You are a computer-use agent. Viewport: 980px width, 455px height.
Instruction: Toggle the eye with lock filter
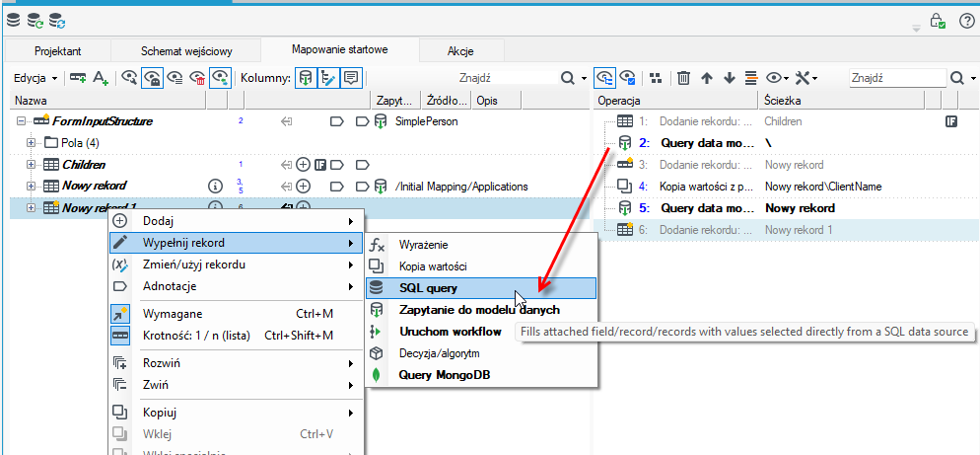153,78
